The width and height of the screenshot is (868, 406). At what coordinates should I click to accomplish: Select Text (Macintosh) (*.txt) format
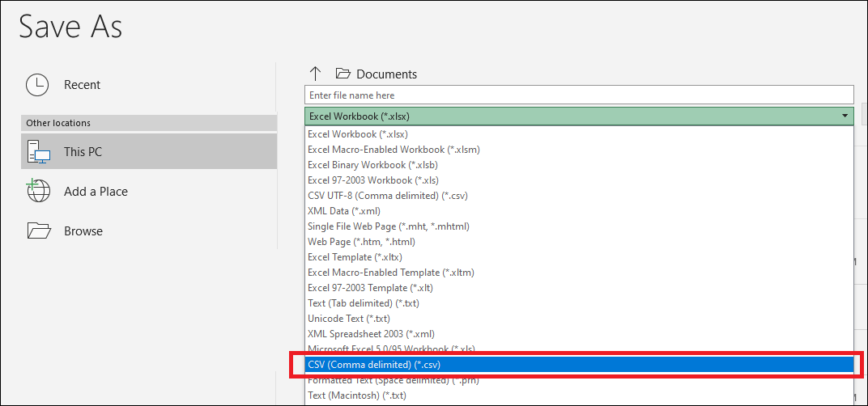coord(579,395)
